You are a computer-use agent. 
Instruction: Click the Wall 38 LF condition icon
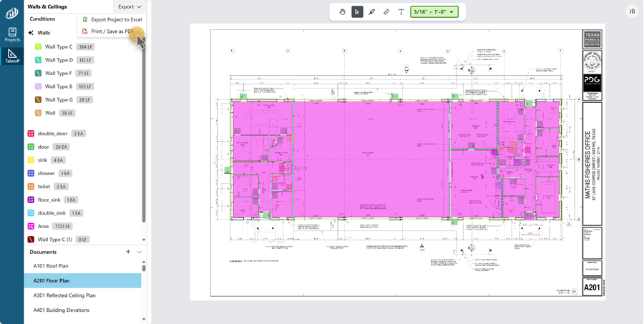38,113
